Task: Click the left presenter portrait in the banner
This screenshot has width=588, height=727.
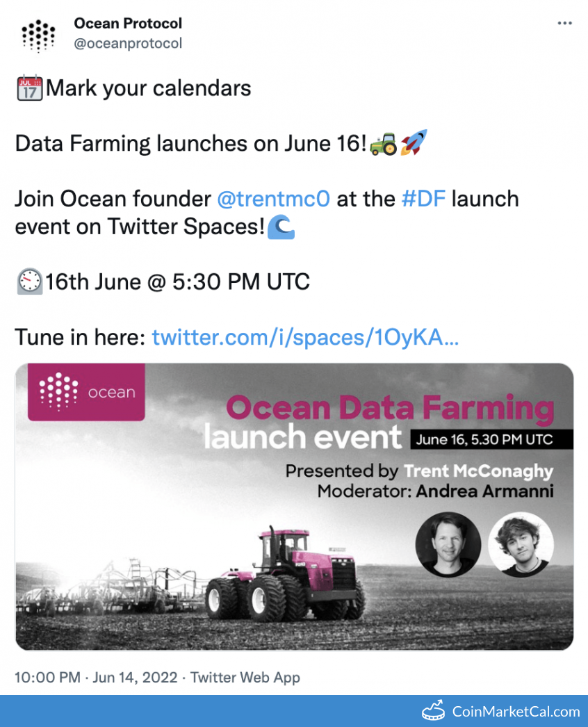Action: click(x=448, y=544)
